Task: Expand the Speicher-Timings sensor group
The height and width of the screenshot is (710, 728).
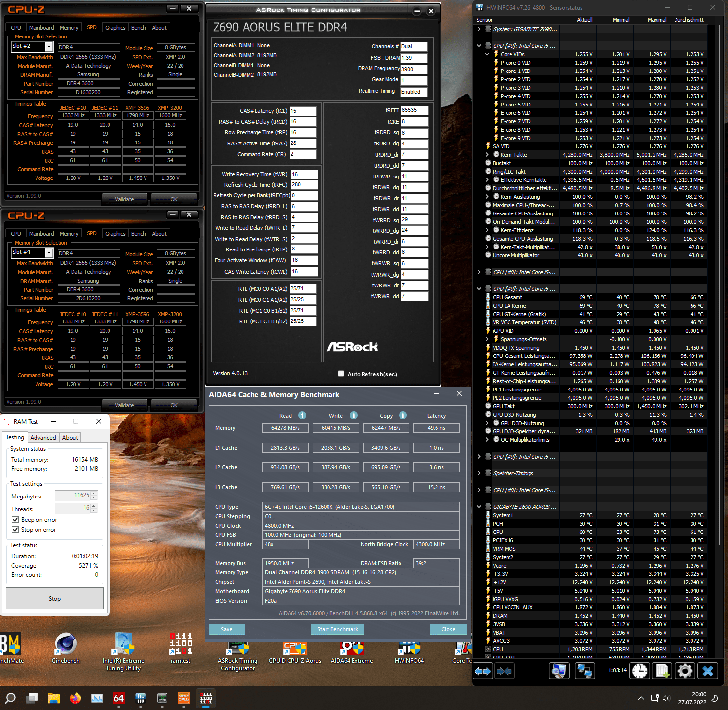Action: (479, 473)
